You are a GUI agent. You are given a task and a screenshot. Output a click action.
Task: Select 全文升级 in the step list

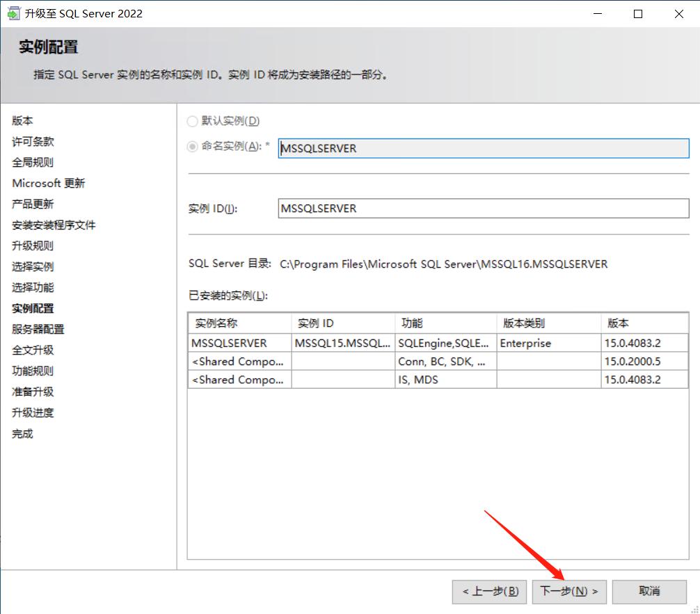33,350
